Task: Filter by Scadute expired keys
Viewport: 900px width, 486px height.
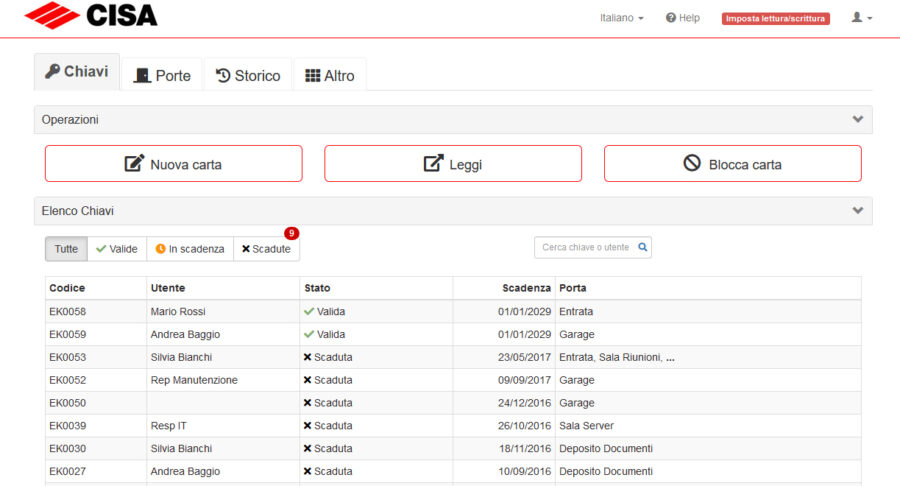Action: [x=266, y=249]
